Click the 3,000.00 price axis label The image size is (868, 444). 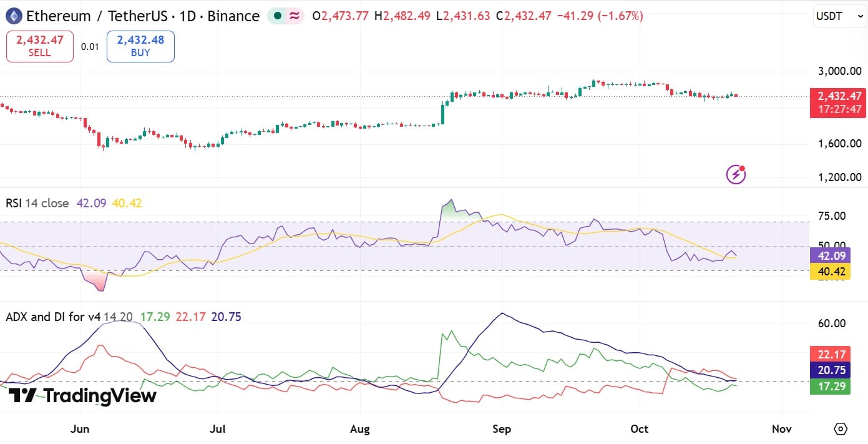coord(840,71)
